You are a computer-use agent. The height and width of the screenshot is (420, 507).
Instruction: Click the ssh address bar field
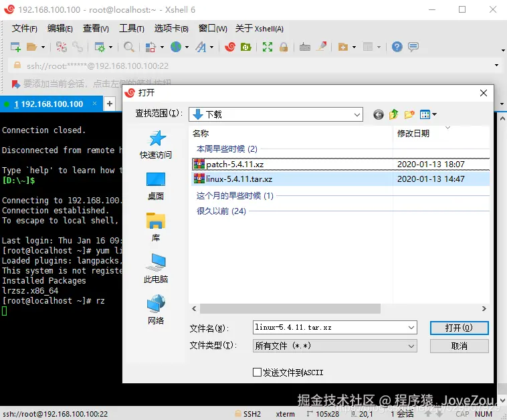point(252,66)
